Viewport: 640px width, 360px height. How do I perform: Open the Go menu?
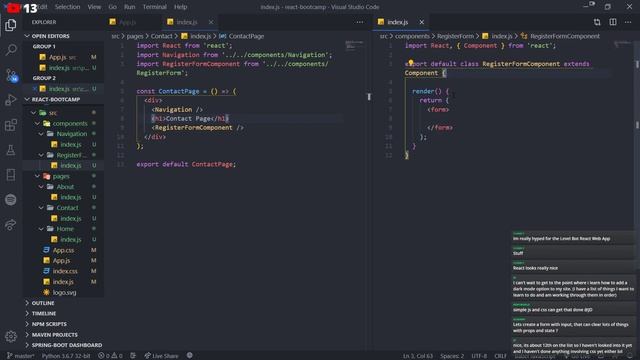point(113,7)
